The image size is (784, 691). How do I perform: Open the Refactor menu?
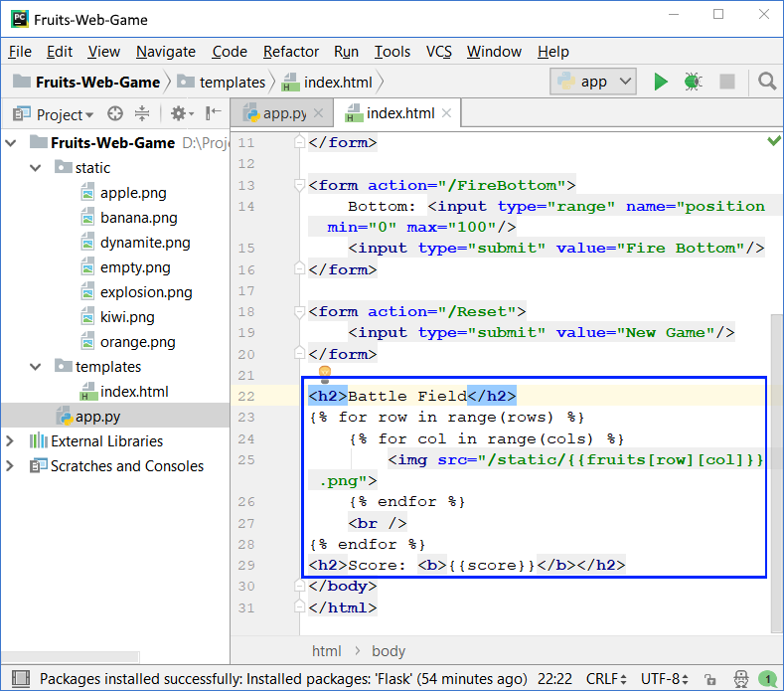coord(291,52)
